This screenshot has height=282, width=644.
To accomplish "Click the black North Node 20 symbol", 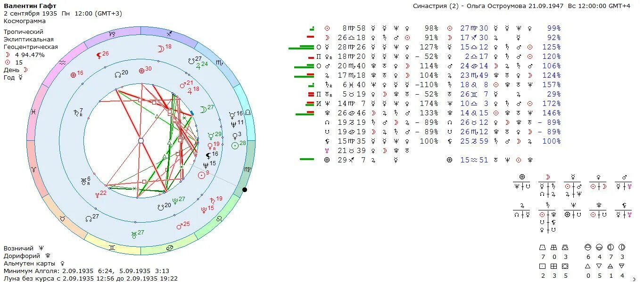I will (122, 74).
